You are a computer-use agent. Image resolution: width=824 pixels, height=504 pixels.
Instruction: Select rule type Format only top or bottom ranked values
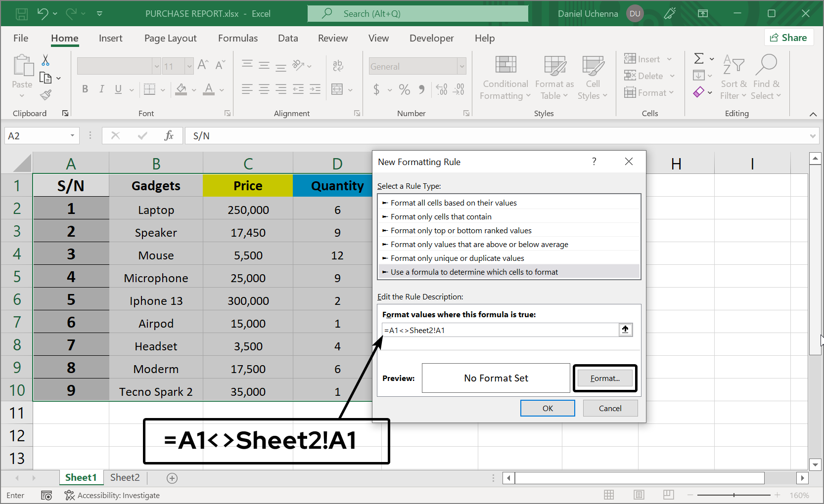tap(461, 230)
